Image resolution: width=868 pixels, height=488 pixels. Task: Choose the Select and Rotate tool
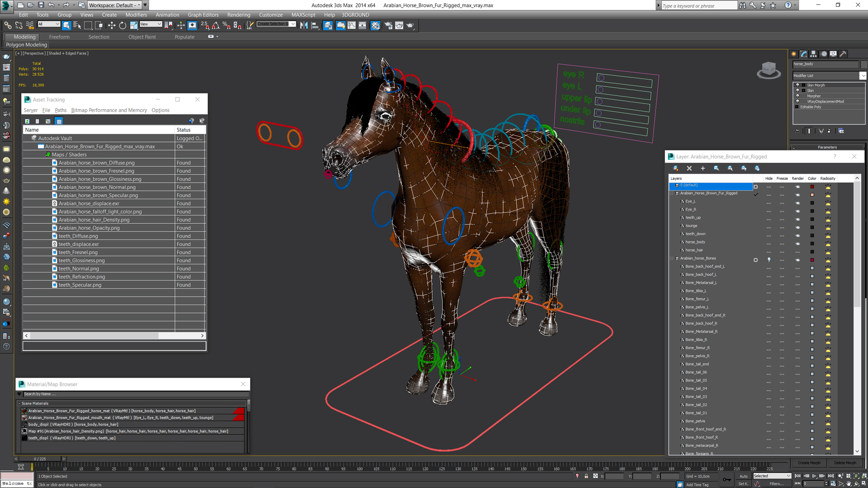(123, 25)
